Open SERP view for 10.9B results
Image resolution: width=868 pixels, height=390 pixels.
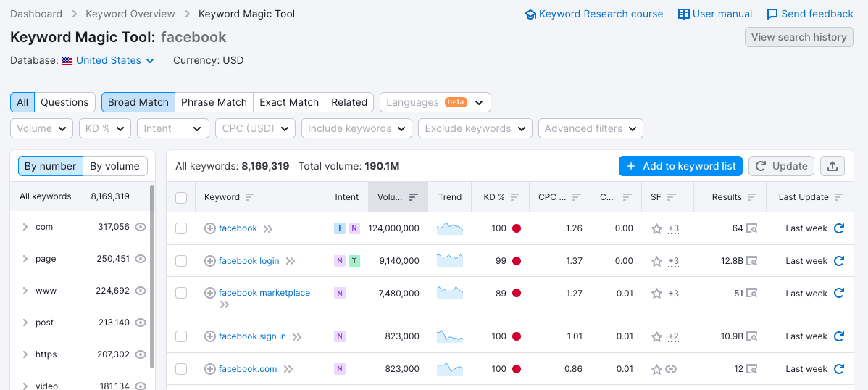pos(751,336)
